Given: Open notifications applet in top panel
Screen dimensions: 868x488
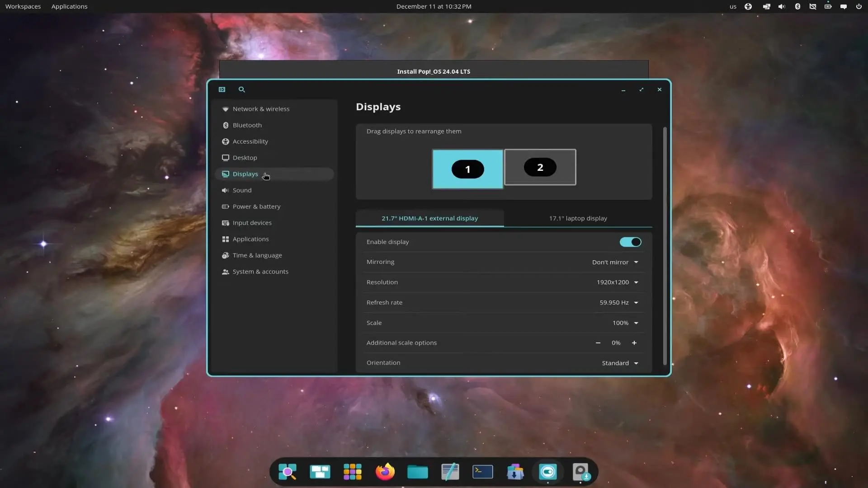Looking at the screenshot, I should [x=844, y=6].
